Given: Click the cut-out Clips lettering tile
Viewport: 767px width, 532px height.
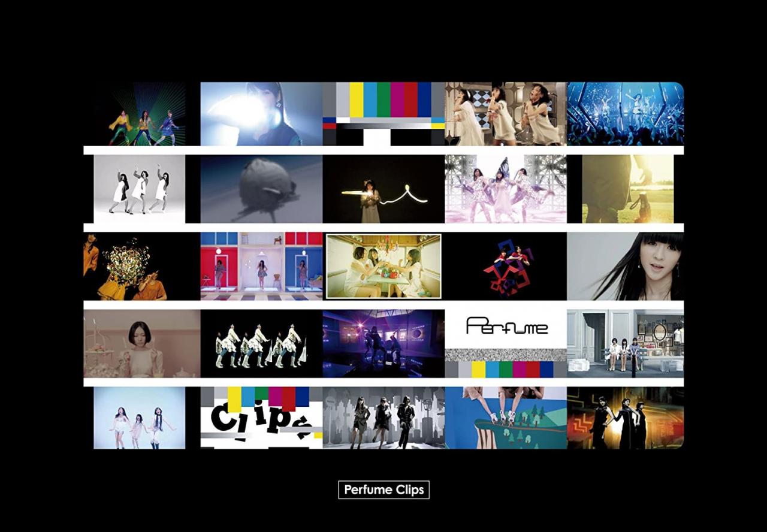Looking at the screenshot, I should pos(261,418).
